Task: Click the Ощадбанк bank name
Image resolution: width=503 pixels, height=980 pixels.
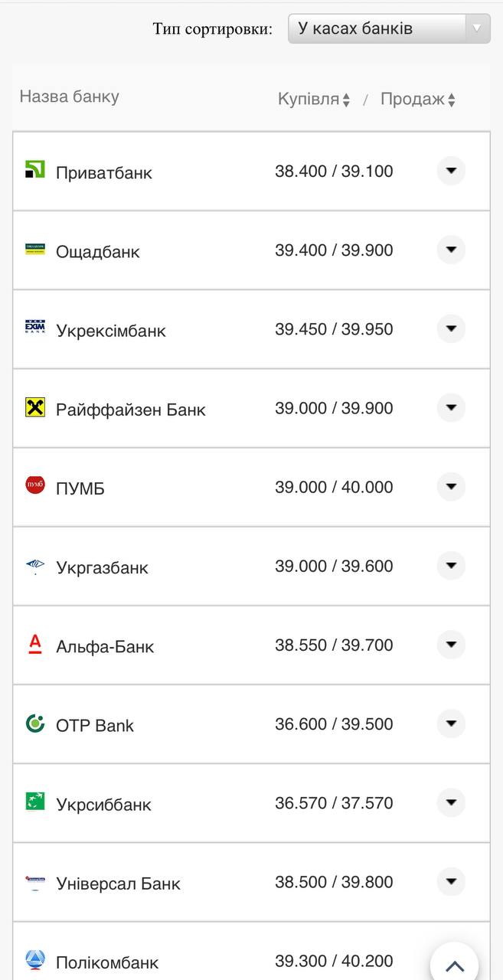Action: (97, 251)
